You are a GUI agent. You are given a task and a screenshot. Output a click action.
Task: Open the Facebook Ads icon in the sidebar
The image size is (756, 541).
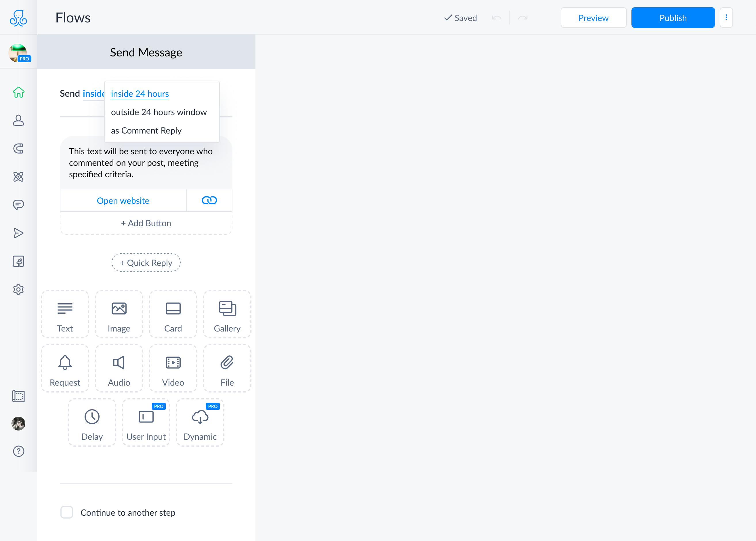[18, 262]
